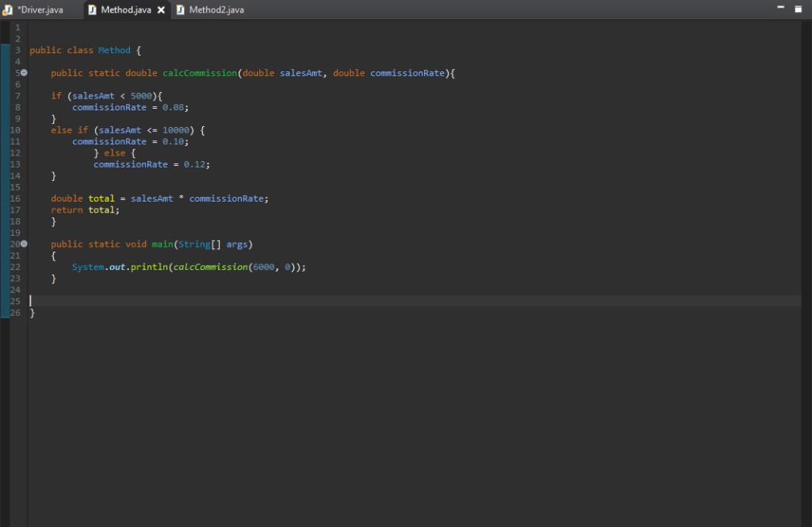Place cursor on the calcCommission method name declaration

(x=200, y=73)
